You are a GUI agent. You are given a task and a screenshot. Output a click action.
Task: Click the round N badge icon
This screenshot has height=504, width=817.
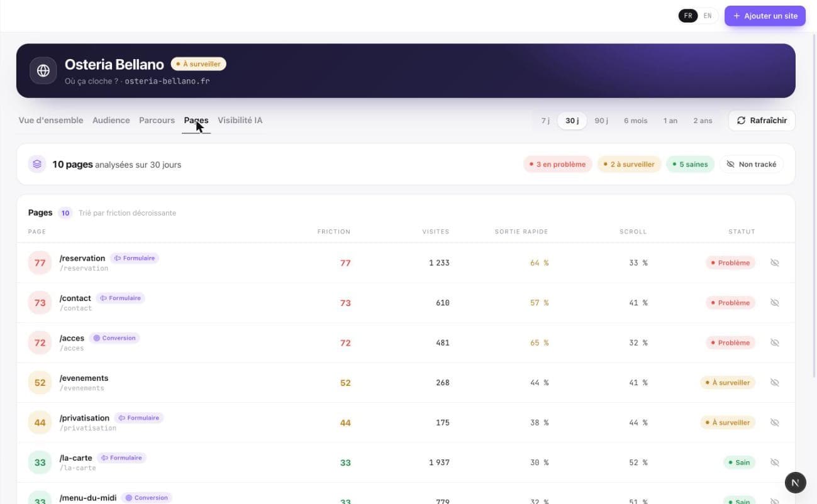tap(796, 483)
